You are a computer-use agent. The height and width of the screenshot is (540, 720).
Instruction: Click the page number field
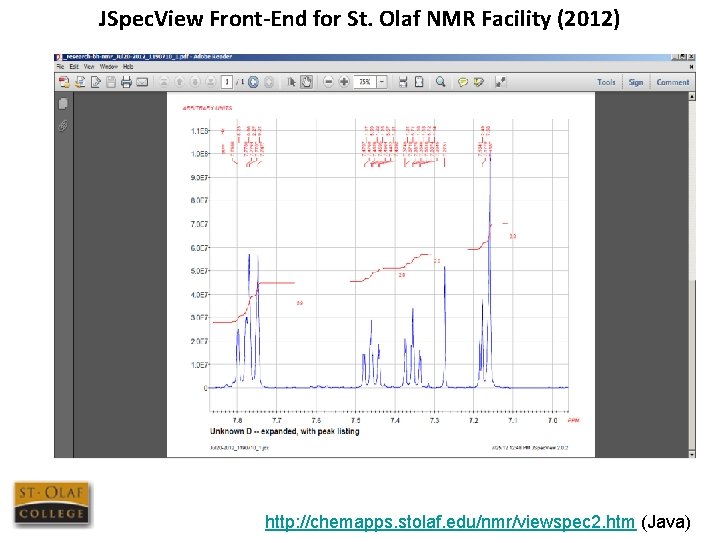[x=226, y=82]
